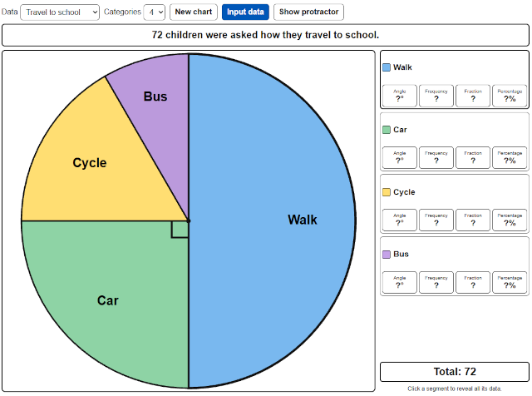Reveal the Cycle fraction value

(x=473, y=220)
